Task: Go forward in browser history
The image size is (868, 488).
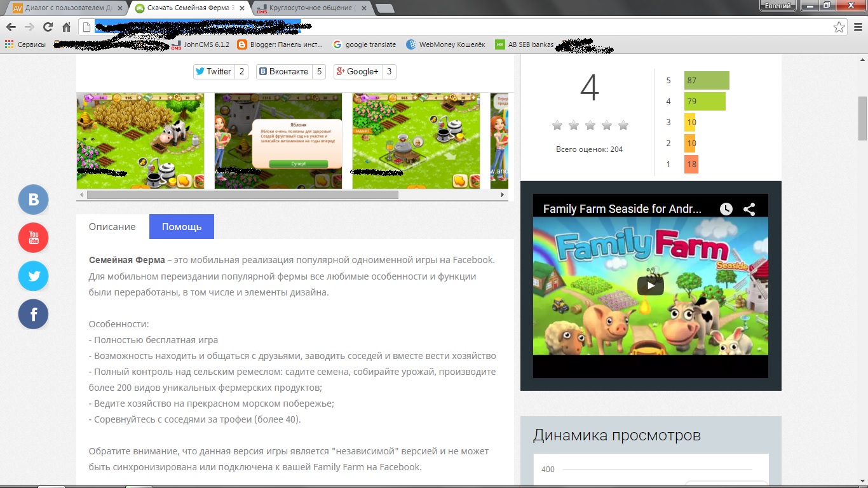Action: [x=29, y=27]
